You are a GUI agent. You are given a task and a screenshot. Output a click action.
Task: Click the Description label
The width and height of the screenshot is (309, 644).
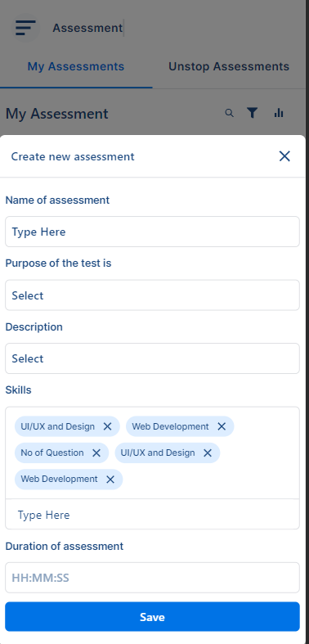[x=34, y=327]
